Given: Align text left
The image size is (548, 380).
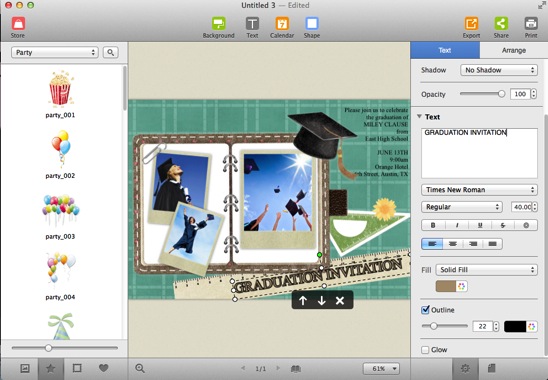Looking at the screenshot, I should pos(432,244).
